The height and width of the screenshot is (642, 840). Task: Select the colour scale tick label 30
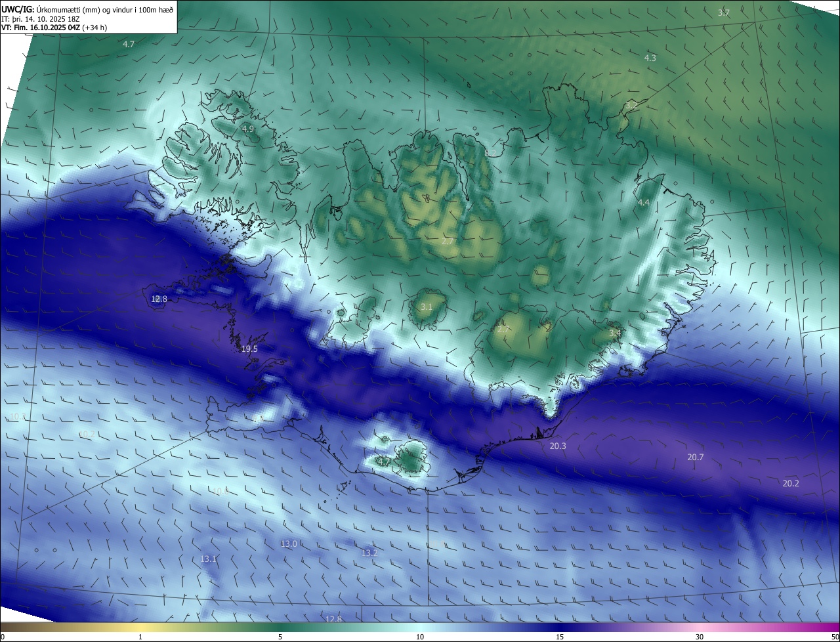pyautogui.click(x=700, y=637)
